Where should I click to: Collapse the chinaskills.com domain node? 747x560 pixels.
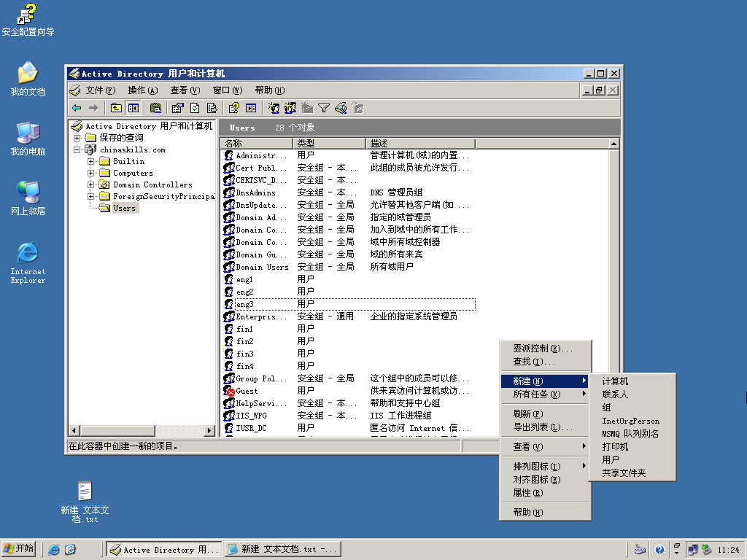[x=77, y=149]
